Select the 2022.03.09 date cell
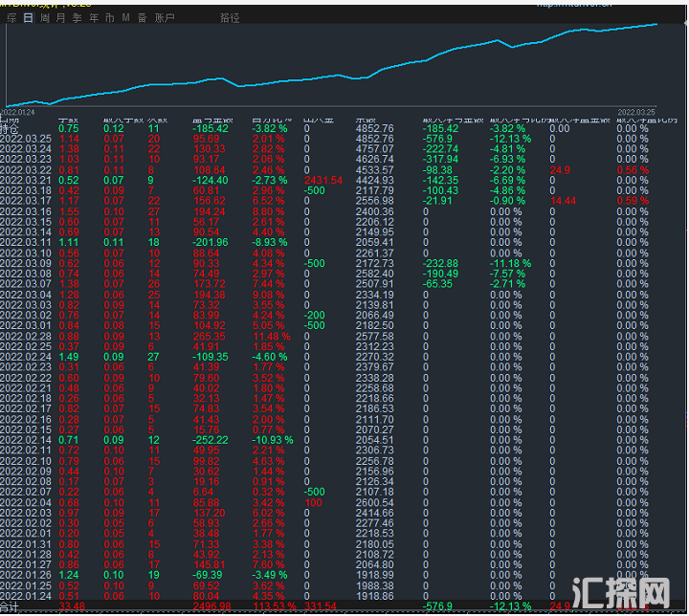This screenshot has width=689, height=616. [x=26, y=264]
